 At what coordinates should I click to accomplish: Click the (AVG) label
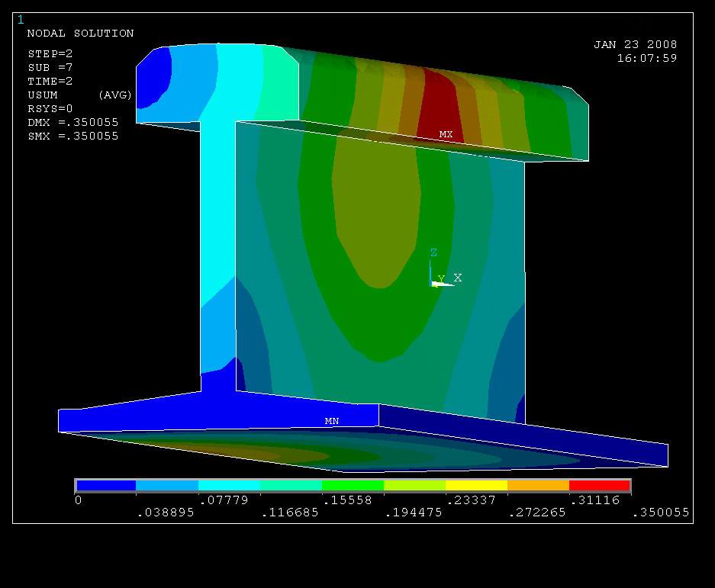tap(115, 95)
